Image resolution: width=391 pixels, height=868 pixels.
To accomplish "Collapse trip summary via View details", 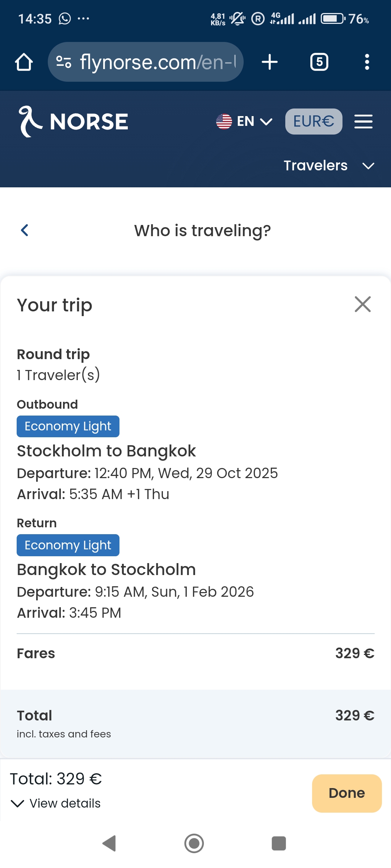I will 56,803.
